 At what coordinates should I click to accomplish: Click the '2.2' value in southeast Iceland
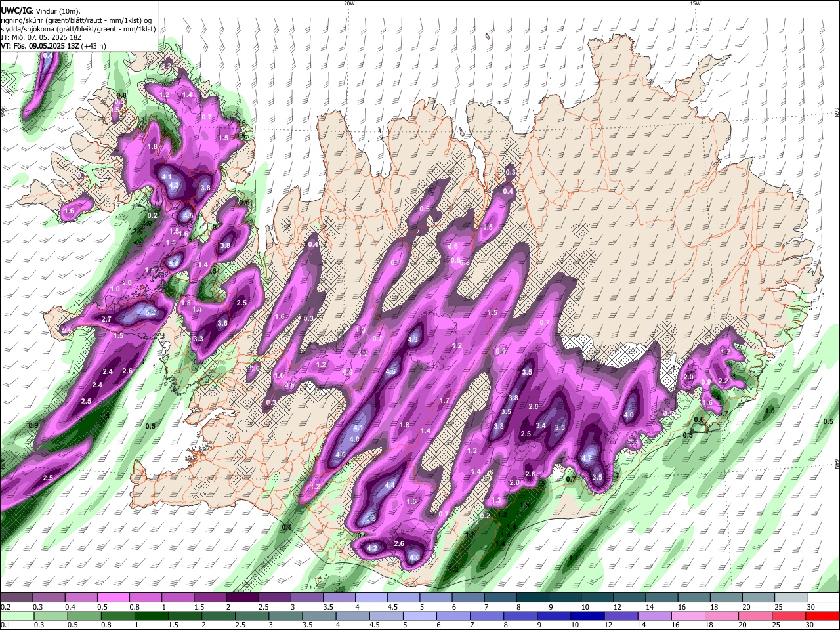tap(724, 381)
